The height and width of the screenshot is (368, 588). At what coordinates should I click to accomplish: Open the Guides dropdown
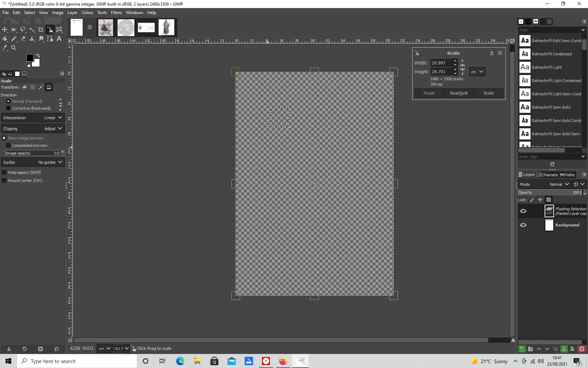[x=33, y=162]
